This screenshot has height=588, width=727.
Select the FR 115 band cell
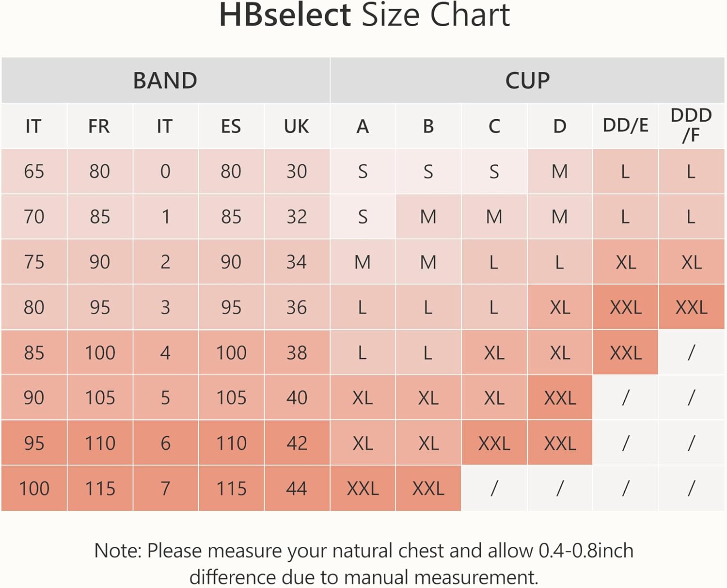(x=100, y=489)
